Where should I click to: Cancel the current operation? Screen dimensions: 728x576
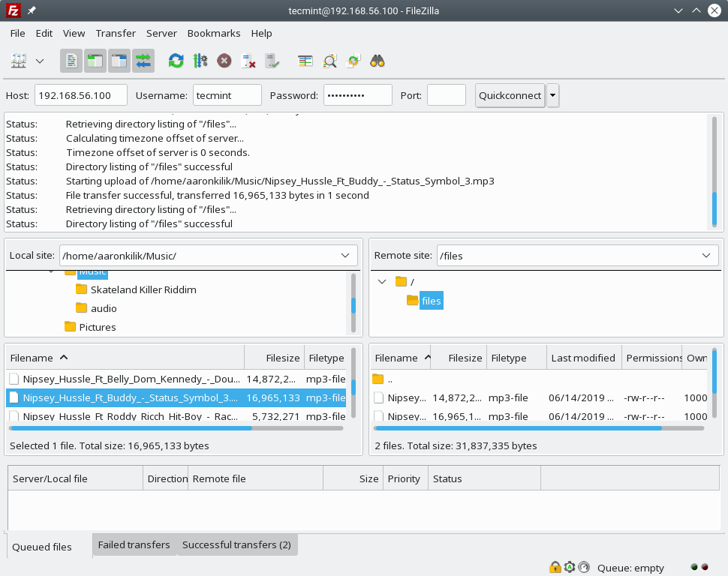pos(224,61)
